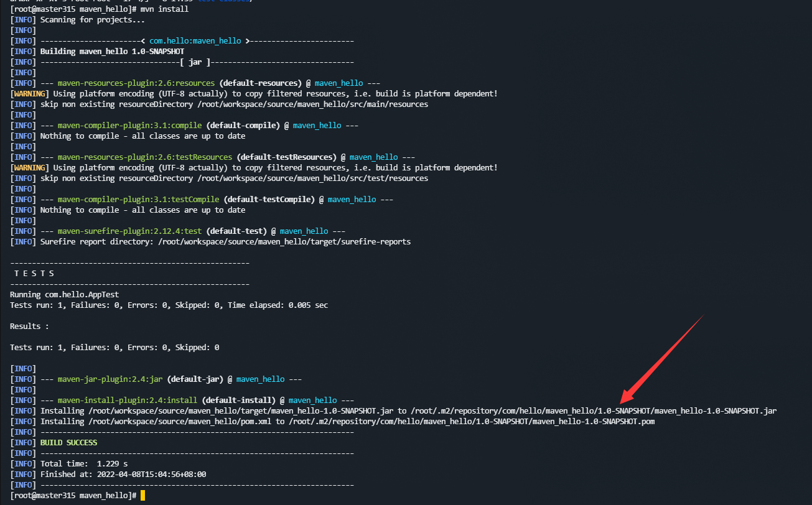
Task: Click the 'Results :' label
Action: 29,327
